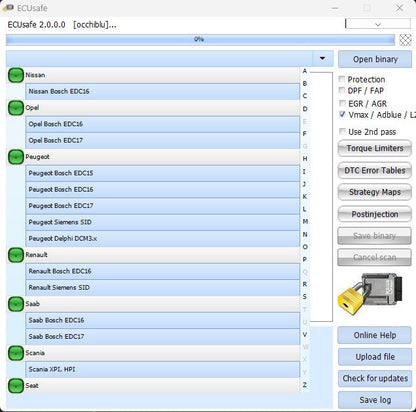
Task: Click the Postinjection button
Action: (x=375, y=214)
